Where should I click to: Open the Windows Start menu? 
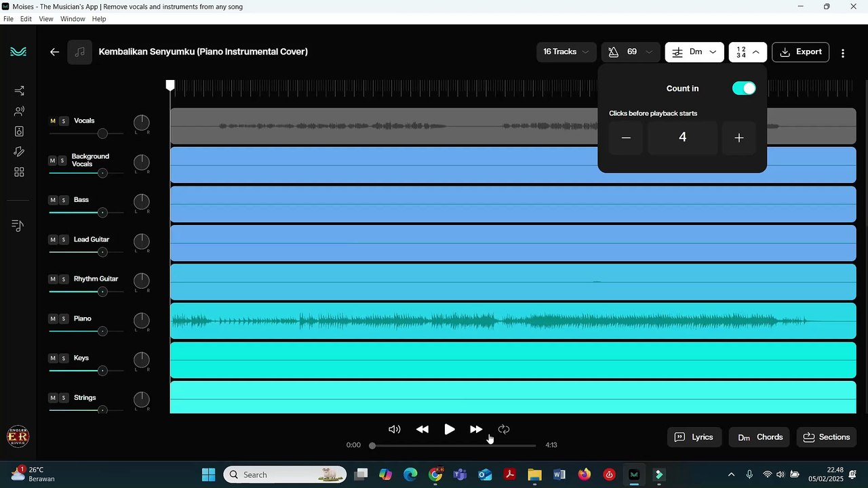[208, 474]
